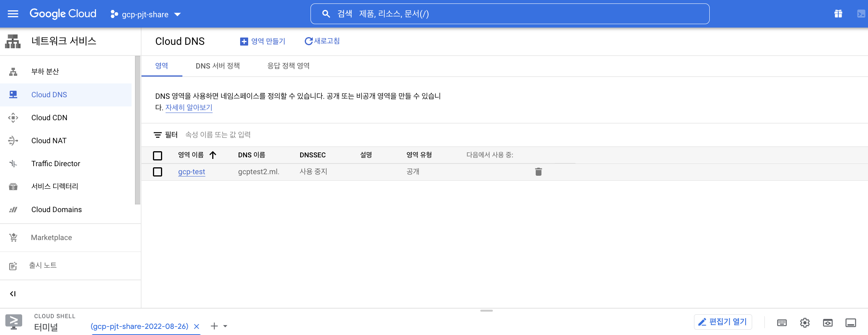
Task: Click the 부하 분산 load balancing icon
Action: (13, 72)
